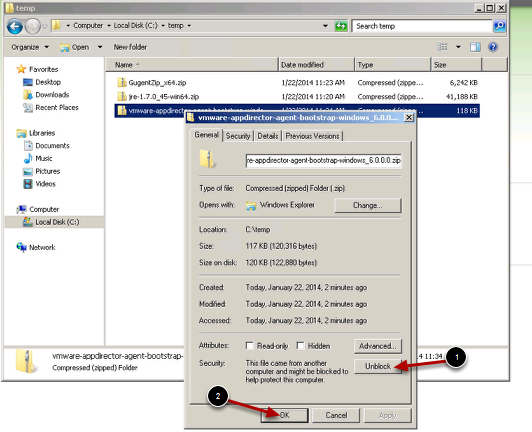Expand the Computer breadcrumb arrow
Screen dimensions: 532x432
(109, 26)
